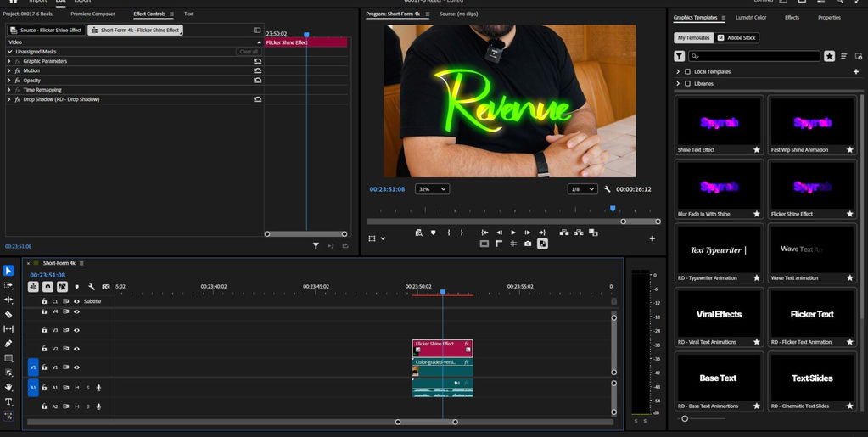Open the Premiere Composer tab

(x=93, y=14)
